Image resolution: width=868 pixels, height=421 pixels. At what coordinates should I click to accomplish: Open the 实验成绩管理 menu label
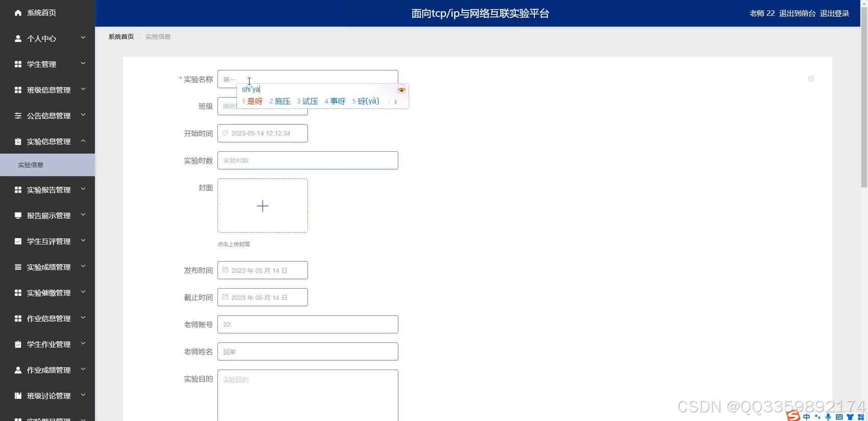[48, 267]
